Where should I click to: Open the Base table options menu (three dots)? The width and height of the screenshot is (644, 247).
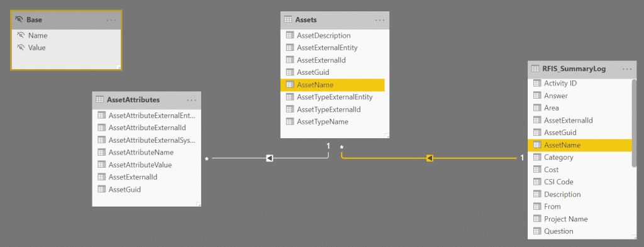pyautogui.click(x=111, y=19)
